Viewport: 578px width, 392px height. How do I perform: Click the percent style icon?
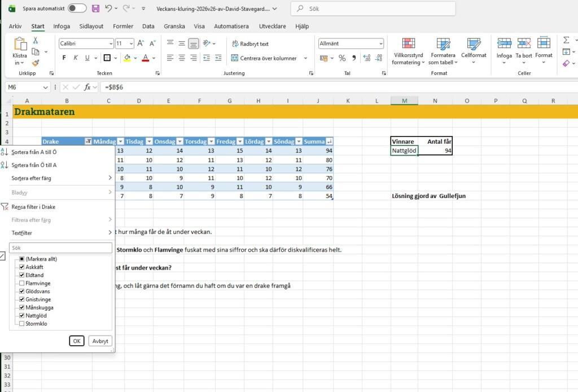point(342,58)
